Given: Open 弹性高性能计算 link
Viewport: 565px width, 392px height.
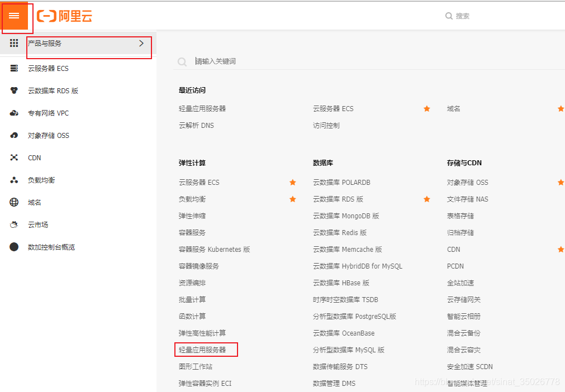Looking at the screenshot, I should point(202,333).
